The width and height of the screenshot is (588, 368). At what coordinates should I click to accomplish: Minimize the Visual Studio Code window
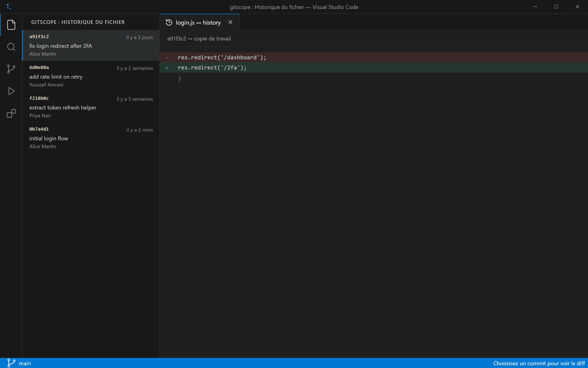click(535, 7)
